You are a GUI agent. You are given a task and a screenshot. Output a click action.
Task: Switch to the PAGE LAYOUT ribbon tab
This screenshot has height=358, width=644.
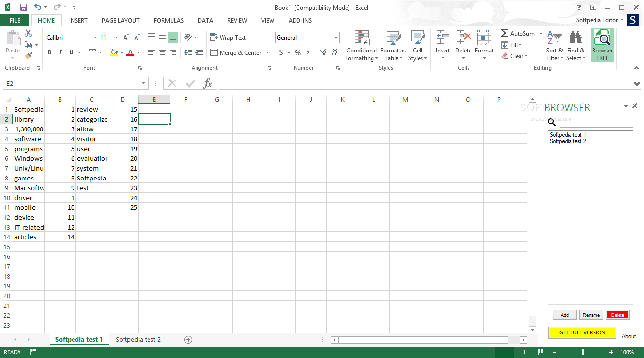pyautogui.click(x=121, y=21)
